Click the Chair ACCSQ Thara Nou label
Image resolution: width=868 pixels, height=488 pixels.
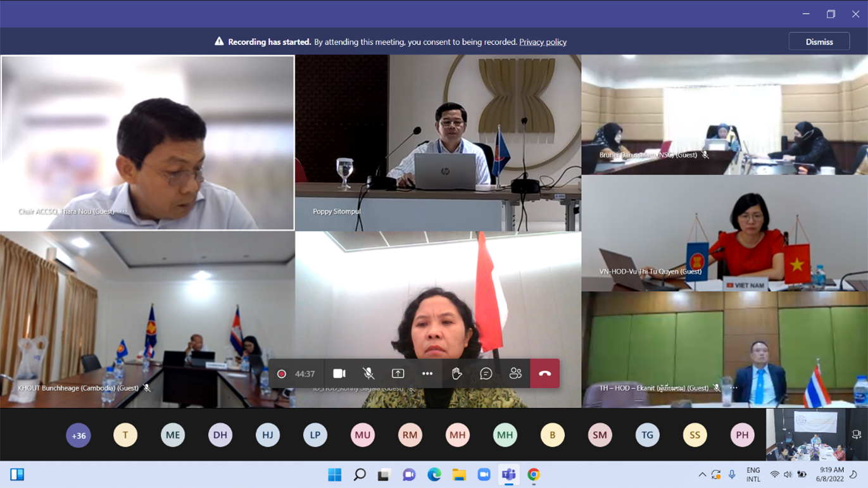click(66, 211)
